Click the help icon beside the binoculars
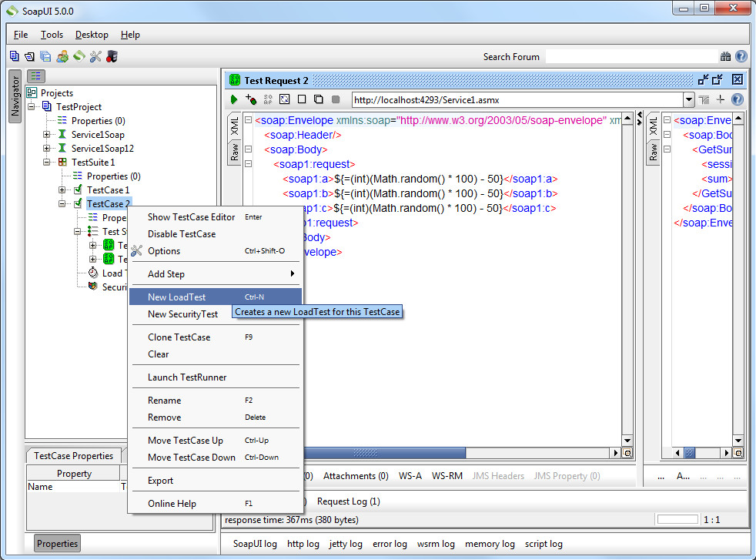The image size is (756, 560). [741, 56]
